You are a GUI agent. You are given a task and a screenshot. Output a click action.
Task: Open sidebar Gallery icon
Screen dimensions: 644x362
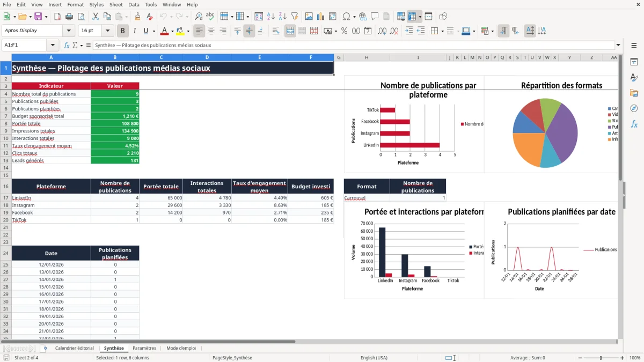click(634, 93)
